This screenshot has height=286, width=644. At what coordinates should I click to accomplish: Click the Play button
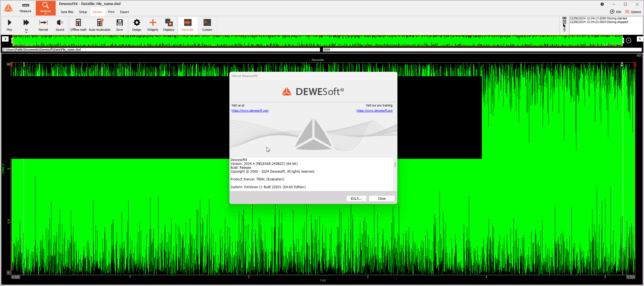[9, 25]
